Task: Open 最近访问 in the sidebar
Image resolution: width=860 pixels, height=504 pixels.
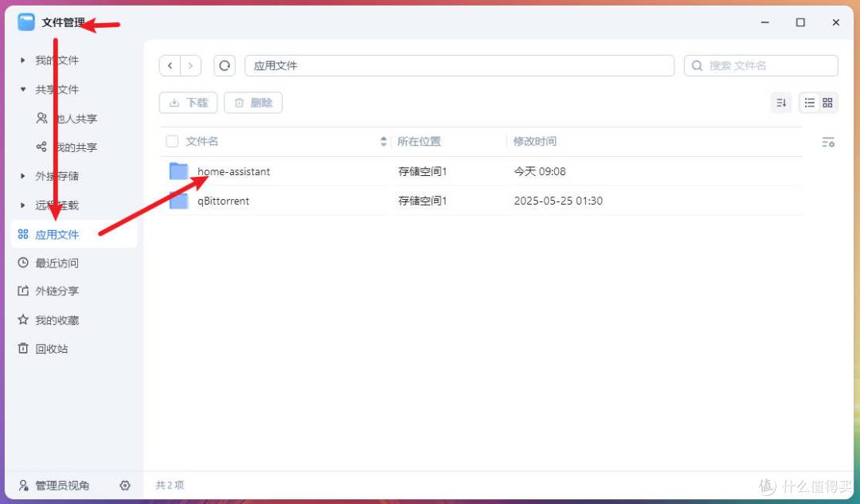Action: (57, 264)
